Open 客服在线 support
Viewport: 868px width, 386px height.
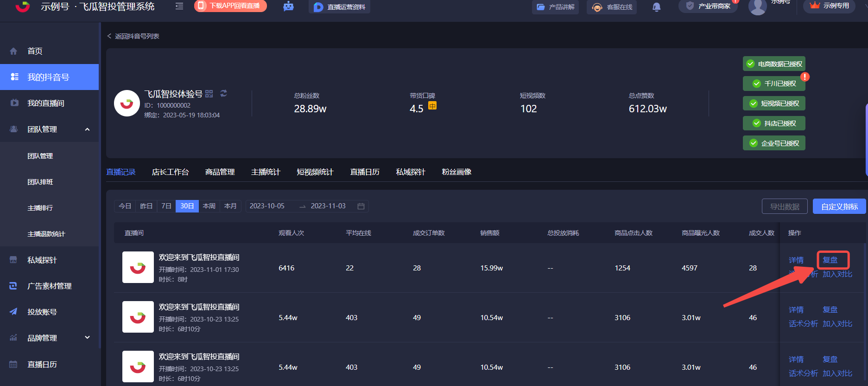(612, 7)
